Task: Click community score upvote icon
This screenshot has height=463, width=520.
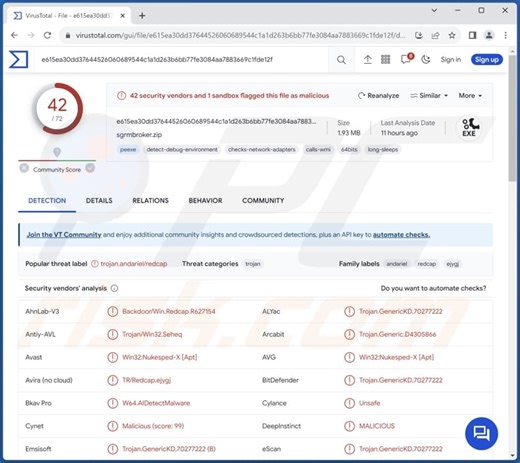Action: [90, 168]
